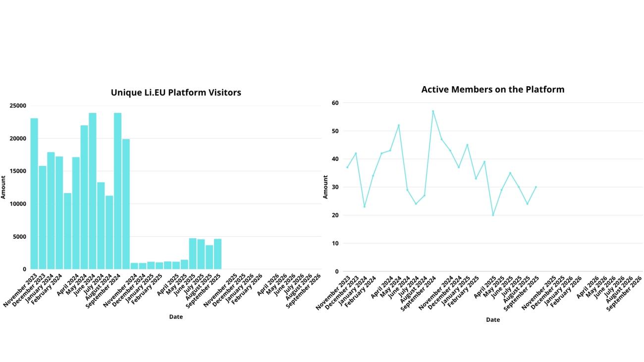Click the May 2024 peak on the members line
644x362 pixels.
tap(399, 125)
